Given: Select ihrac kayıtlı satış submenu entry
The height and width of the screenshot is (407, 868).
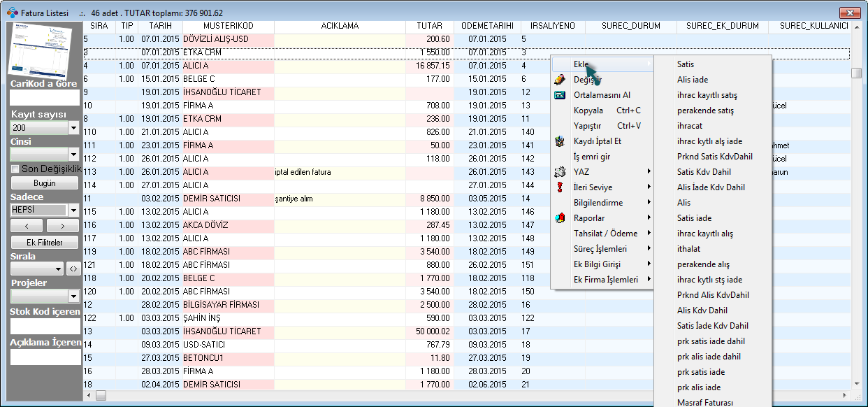Looking at the screenshot, I should [713, 95].
